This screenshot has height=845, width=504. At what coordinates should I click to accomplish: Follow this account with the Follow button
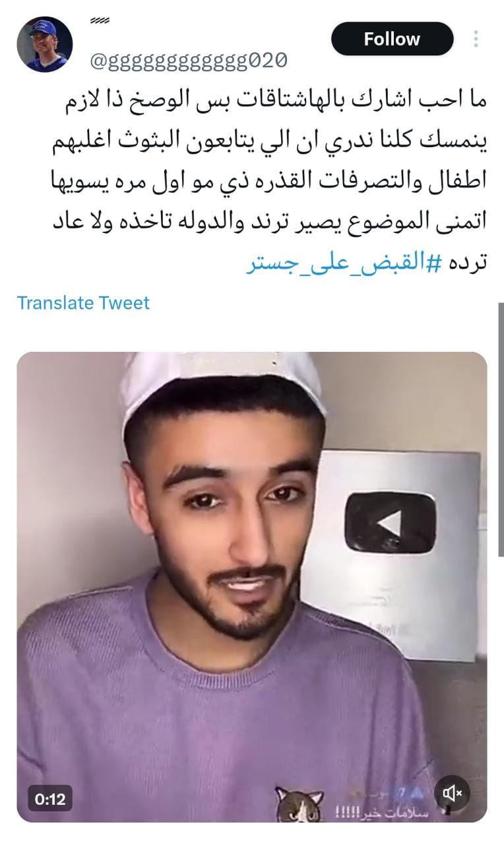[392, 39]
